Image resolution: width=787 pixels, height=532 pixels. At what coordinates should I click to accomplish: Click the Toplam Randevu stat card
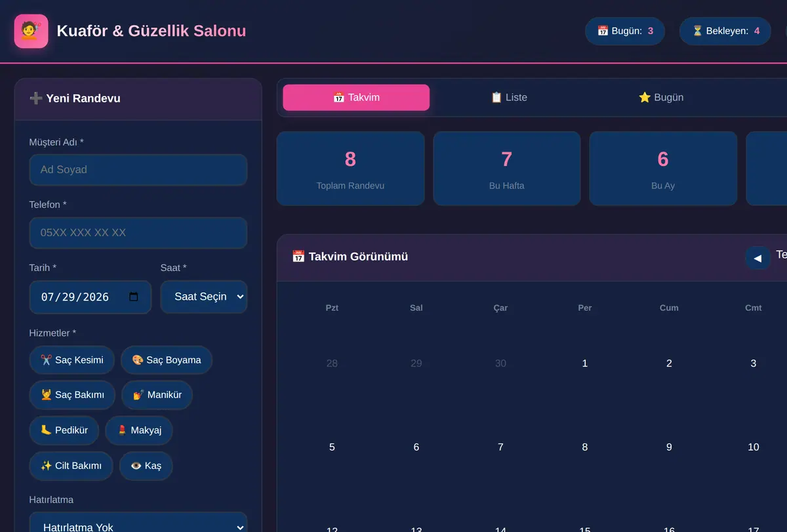pos(350,169)
